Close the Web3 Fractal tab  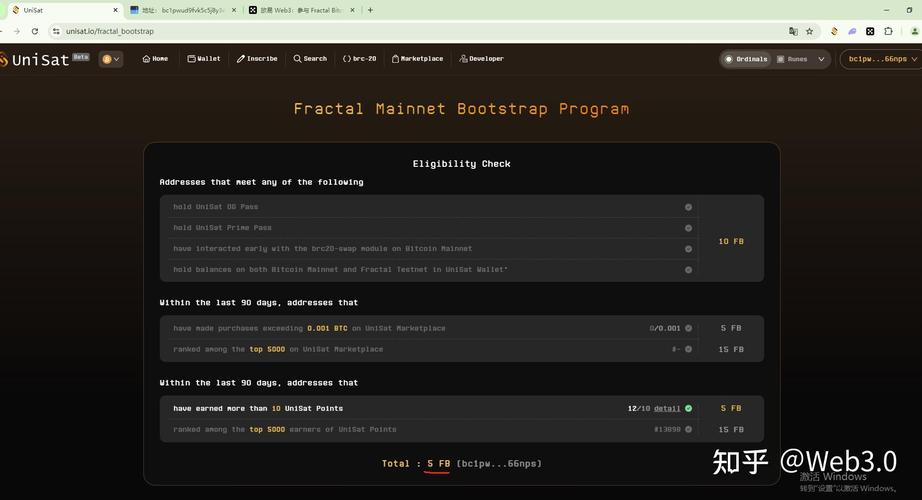[x=352, y=10]
